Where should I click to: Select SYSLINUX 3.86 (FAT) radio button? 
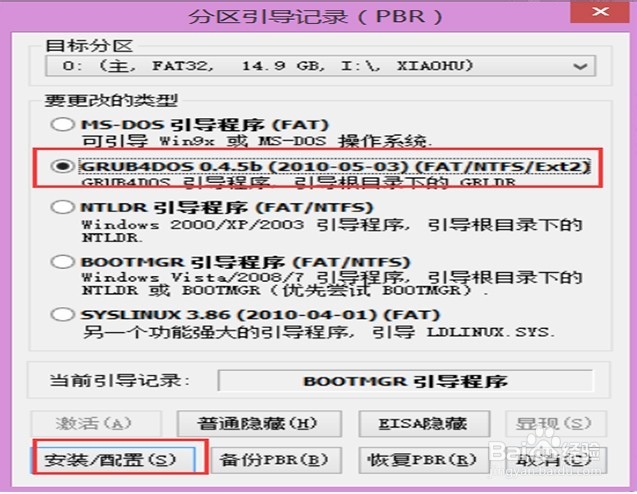click(x=62, y=314)
